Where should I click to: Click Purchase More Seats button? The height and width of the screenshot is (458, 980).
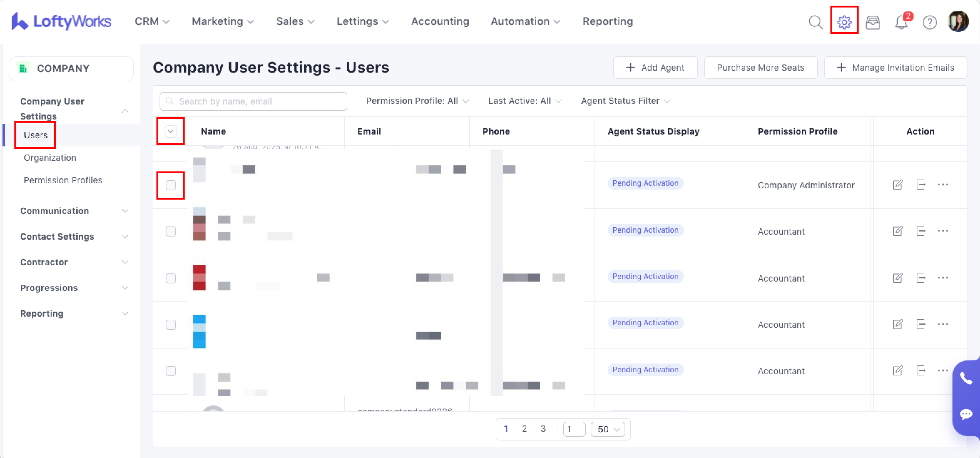760,68
